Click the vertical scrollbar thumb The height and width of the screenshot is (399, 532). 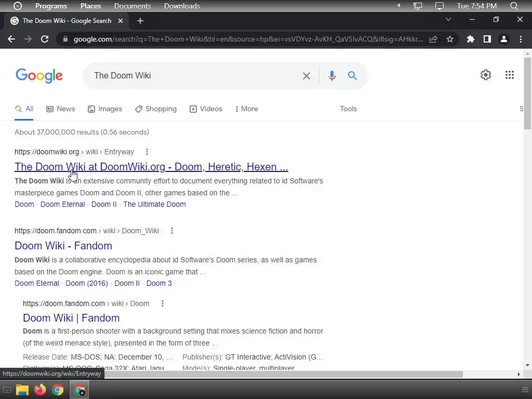tap(527, 94)
